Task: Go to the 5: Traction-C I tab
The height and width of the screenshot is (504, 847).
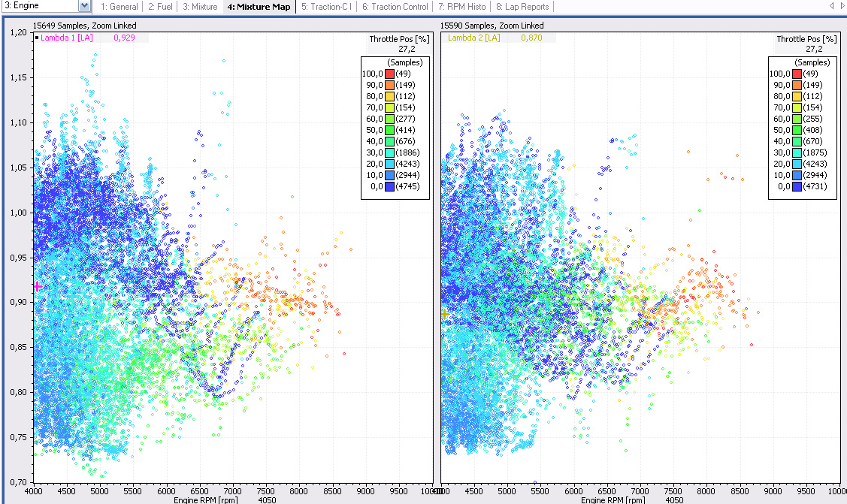Action: (326, 7)
